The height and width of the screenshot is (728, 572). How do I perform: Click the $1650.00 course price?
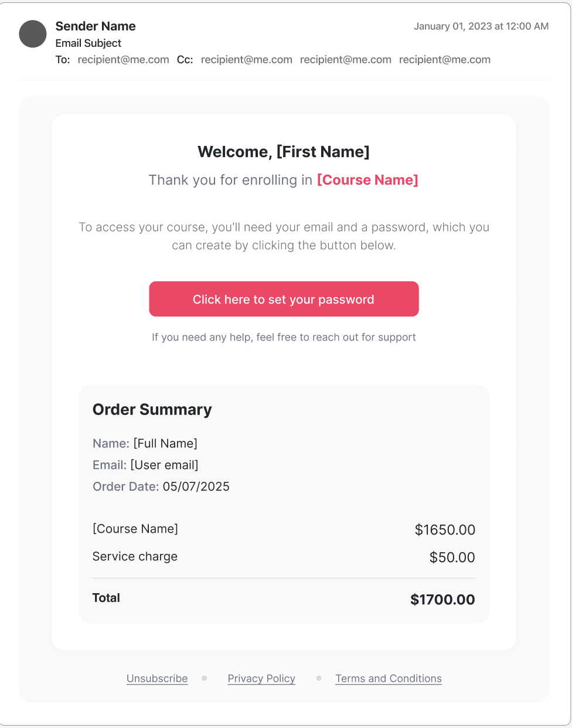pos(445,530)
